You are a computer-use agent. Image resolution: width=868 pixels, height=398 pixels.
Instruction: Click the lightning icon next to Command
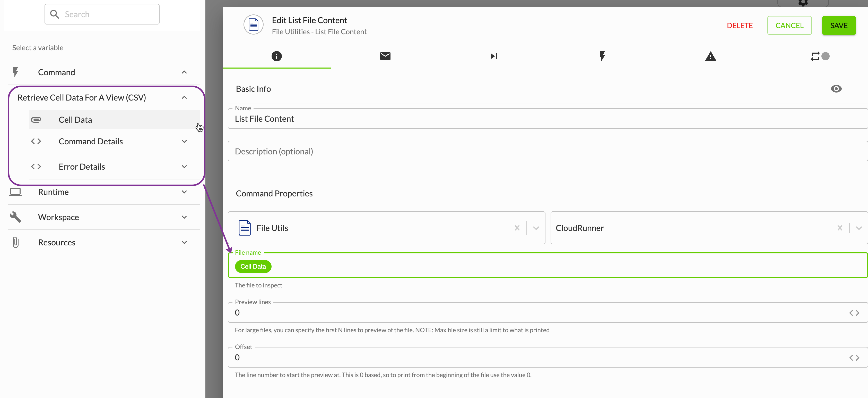click(x=15, y=72)
